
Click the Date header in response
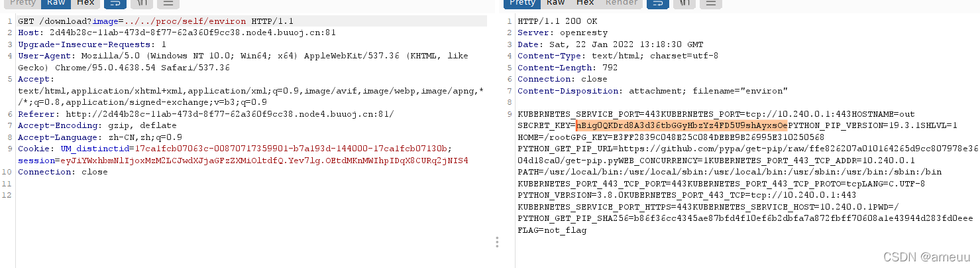610,44
